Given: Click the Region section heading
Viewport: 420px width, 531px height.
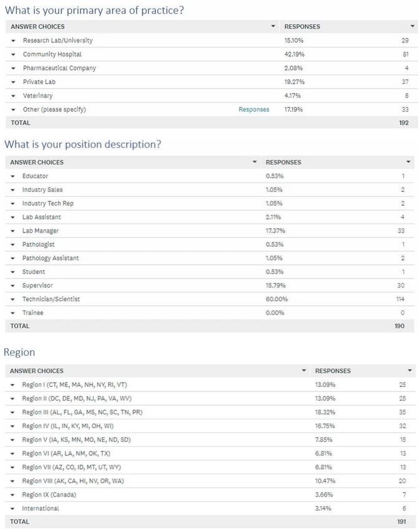Looking at the screenshot, I should pyautogui.click(x=19, y=352).
